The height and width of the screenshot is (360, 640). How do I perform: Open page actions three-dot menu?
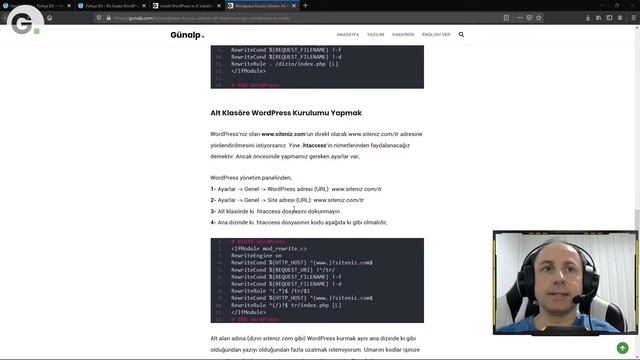coord(520,18)
